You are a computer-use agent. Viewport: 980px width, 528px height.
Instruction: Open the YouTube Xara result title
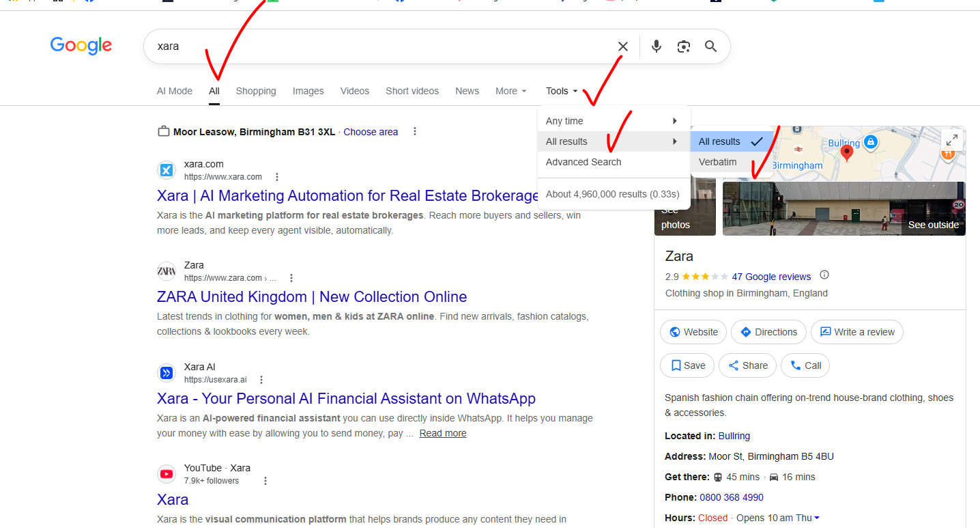(x=173, y=499)
